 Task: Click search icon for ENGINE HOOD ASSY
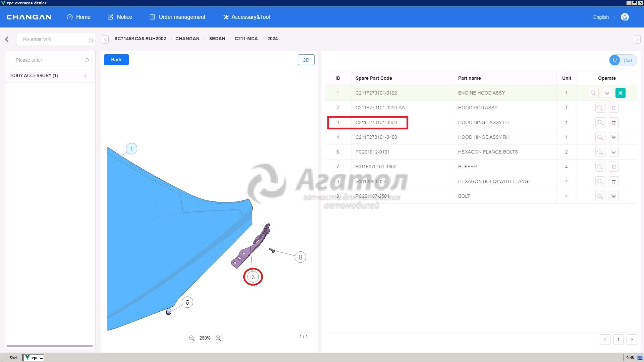(593, 93)
